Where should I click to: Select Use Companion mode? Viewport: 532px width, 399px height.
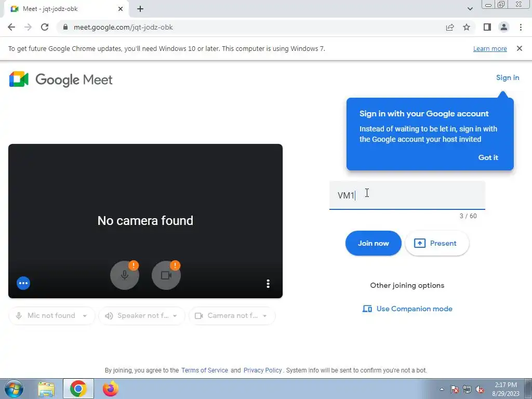(x=407, y=309)
